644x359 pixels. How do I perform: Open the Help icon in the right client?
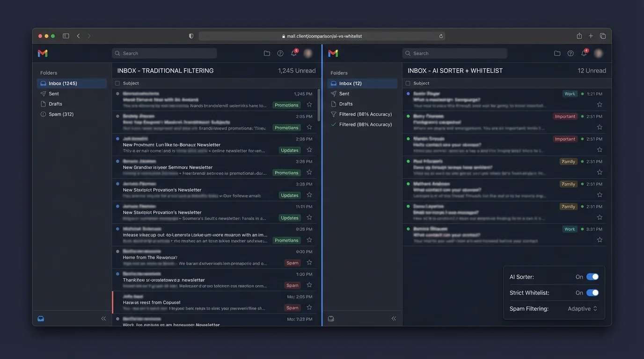coord(571,53)
